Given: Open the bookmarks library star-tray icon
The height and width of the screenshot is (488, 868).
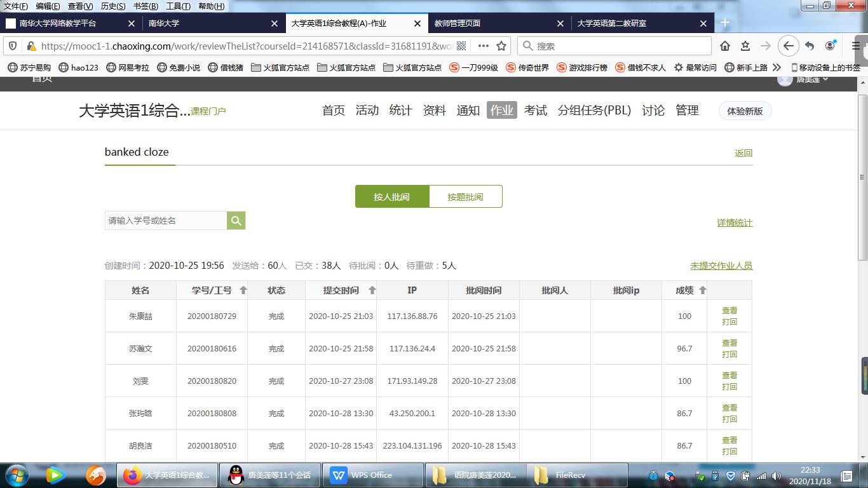Looking at the screenshot, I should click(x=745, y=46).
